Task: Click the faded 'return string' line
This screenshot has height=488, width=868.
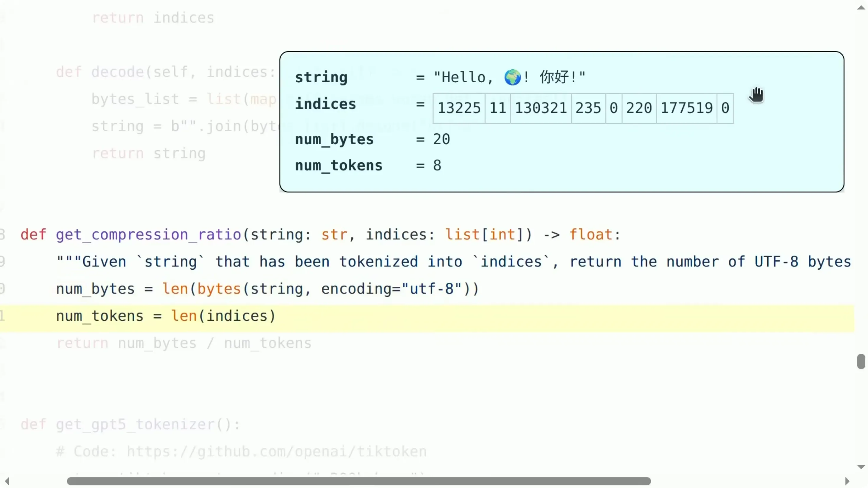Action: 149,154
